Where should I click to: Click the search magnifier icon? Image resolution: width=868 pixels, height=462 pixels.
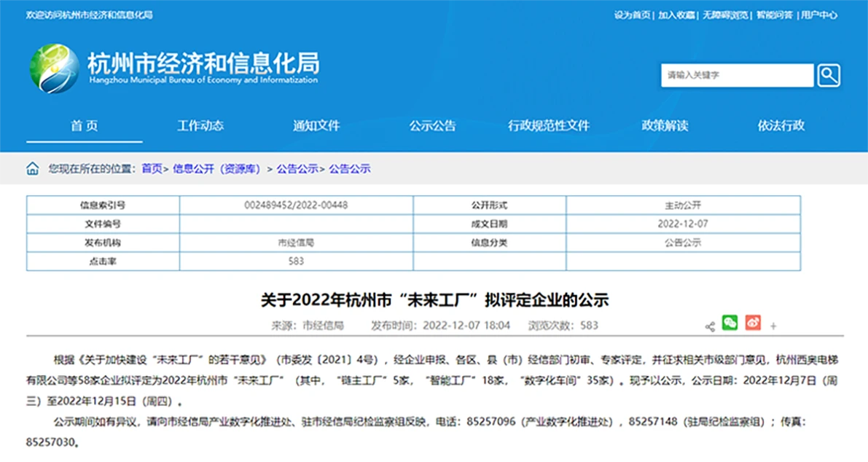(828, 75)
